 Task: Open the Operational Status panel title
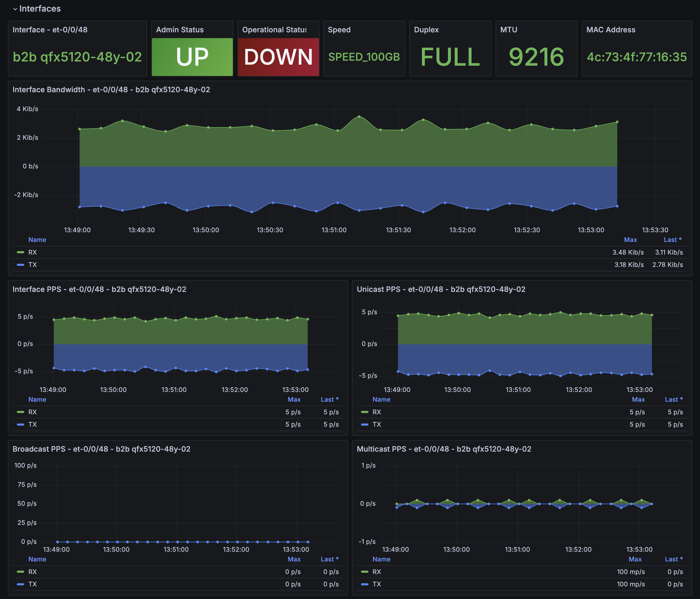point(274,30)
